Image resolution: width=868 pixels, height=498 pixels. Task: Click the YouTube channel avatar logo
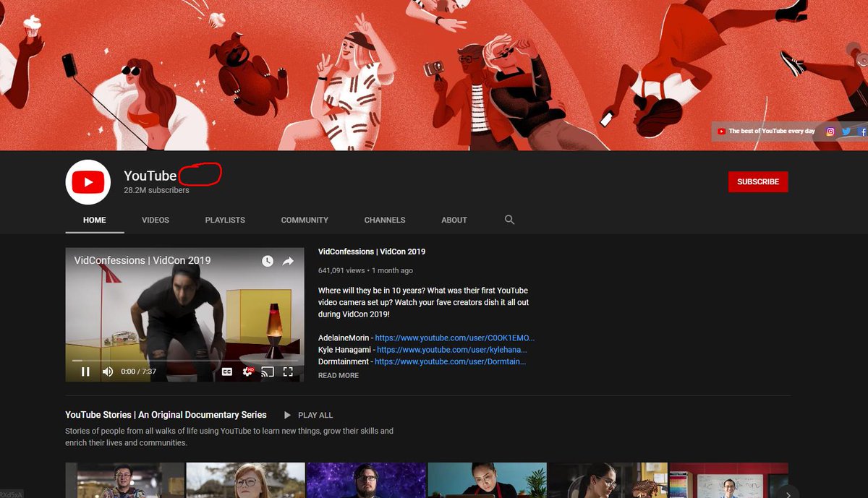tap(88, 182)
